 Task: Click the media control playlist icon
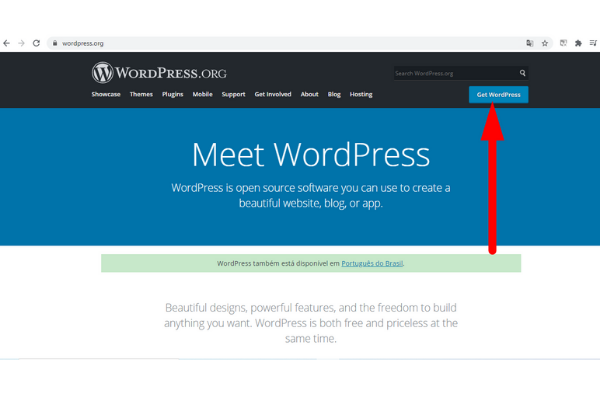593,43
